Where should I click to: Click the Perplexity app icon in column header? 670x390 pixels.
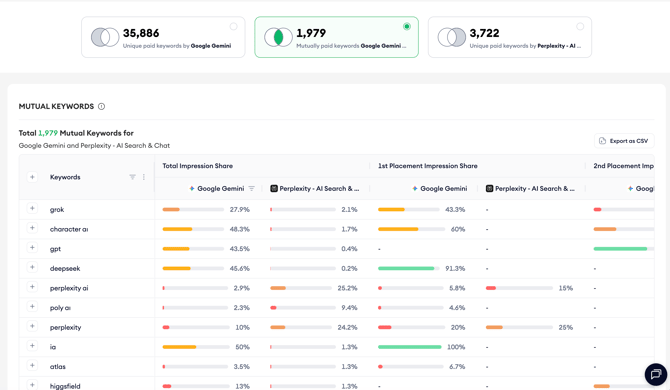274,188
